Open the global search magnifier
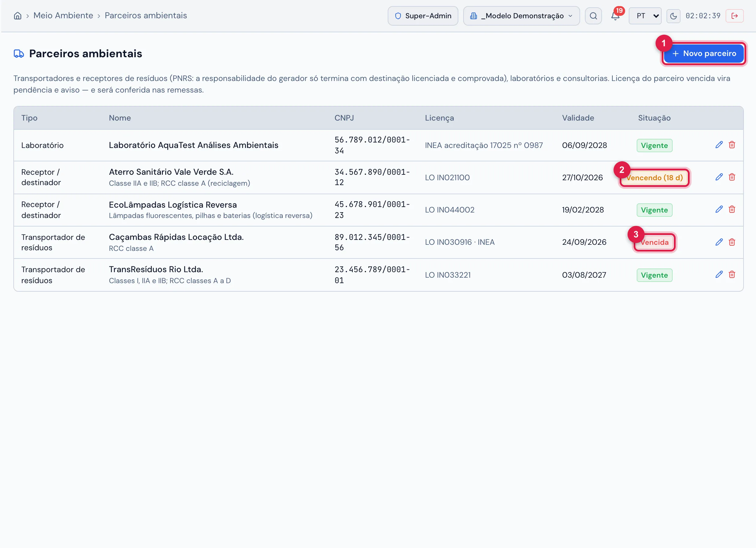This screenshot has width=756, height=548. (593, 16)
